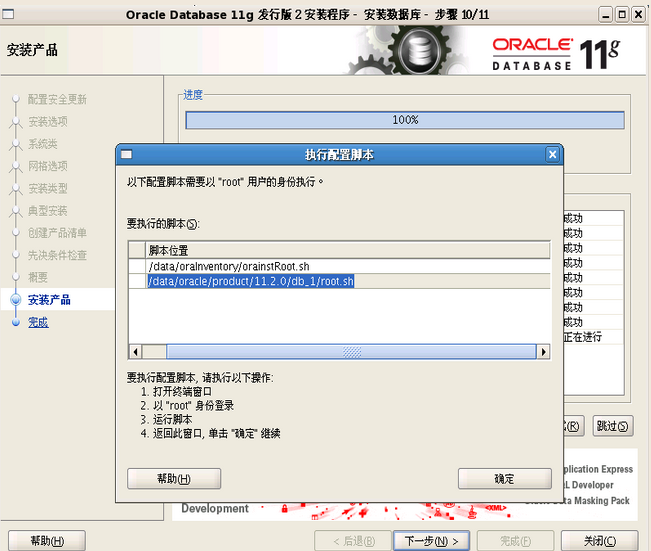Image resolution: width=651 pixels, height=551 pixels.
Task: Click the 完成 step bullet icon
Action: 16,322
